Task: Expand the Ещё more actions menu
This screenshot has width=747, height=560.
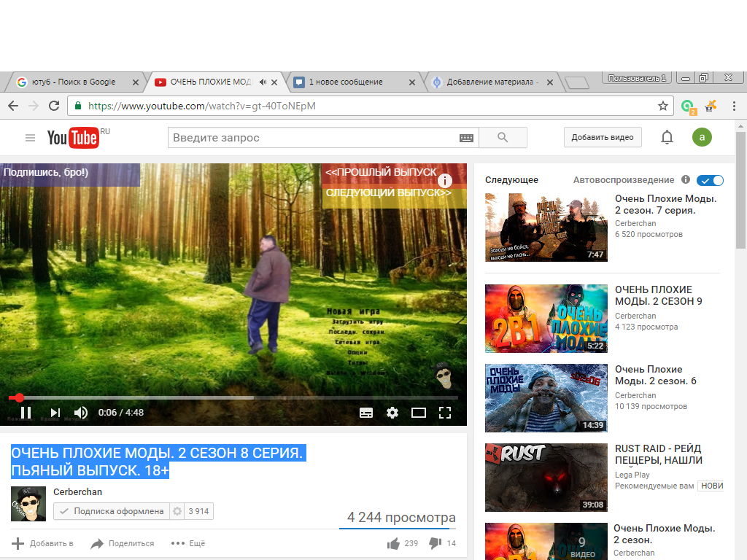Action: (188, 543)
